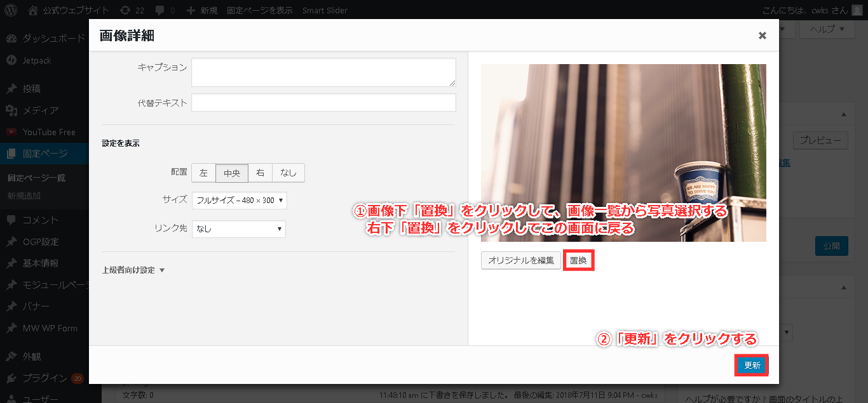
Task: Click in the キャプション text area
Action: [323, 72]
